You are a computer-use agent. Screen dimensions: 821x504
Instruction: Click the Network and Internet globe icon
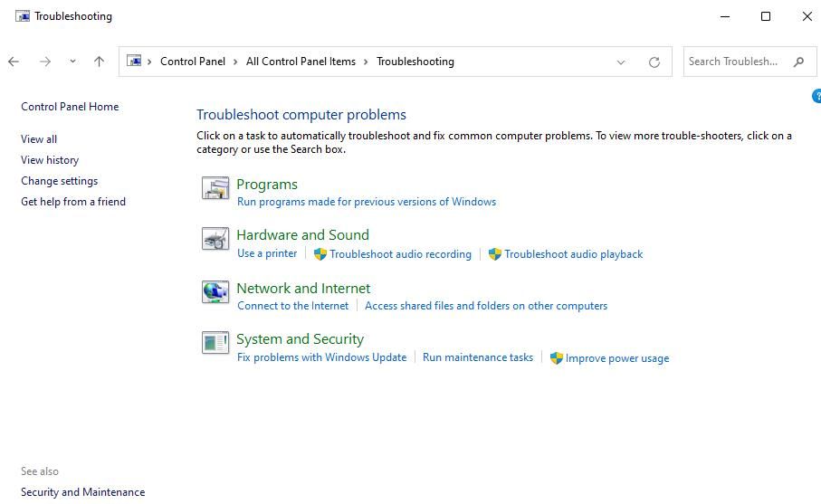pos(215,291)
